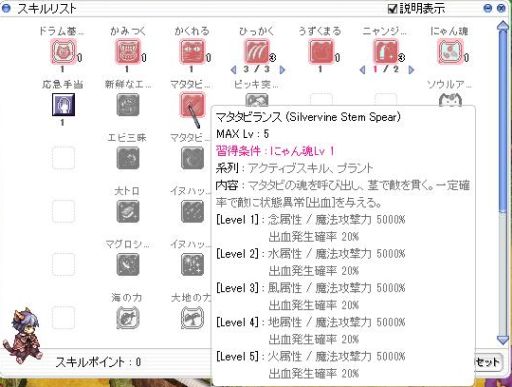Click the ひっかく (Scratch) skill icon
Image resolution: width=512 pixels, height=387 pixels.
point(257,51)
